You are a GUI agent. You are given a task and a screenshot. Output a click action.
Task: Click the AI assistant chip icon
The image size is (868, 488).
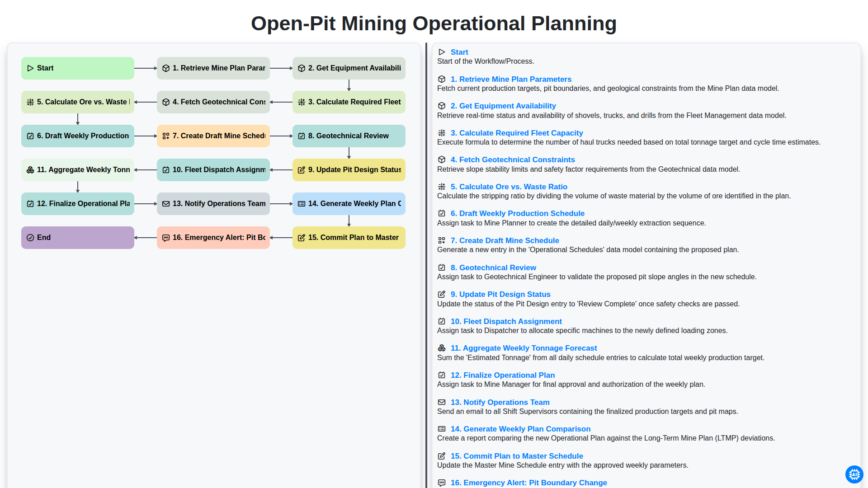point(854,474)
